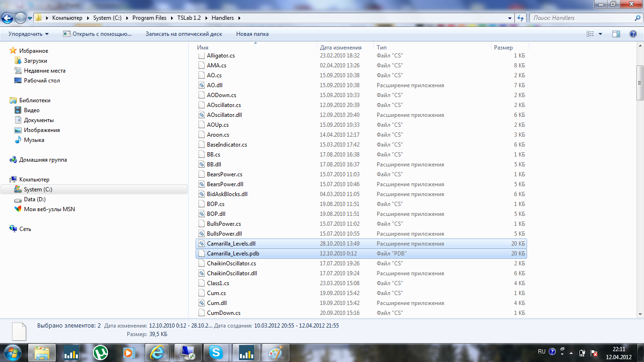Click the Музыка note icon
Screen dimensions: 644x362
[18, 140]
